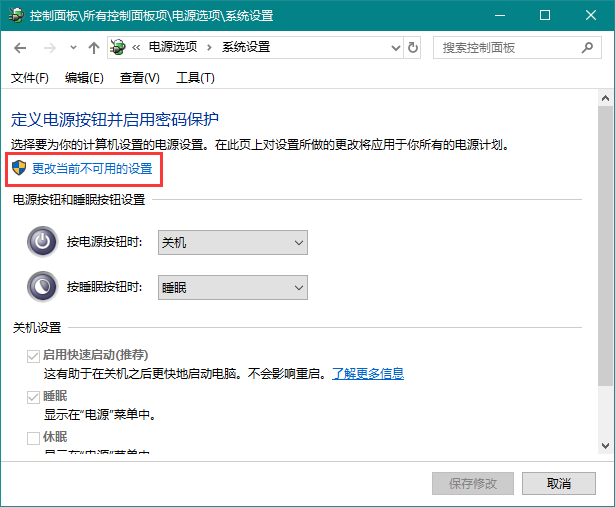615x507 pixels.
Task: Open the 按电源按钮时 dropdown
Action: pyautogui.click(x=232, y=242)
